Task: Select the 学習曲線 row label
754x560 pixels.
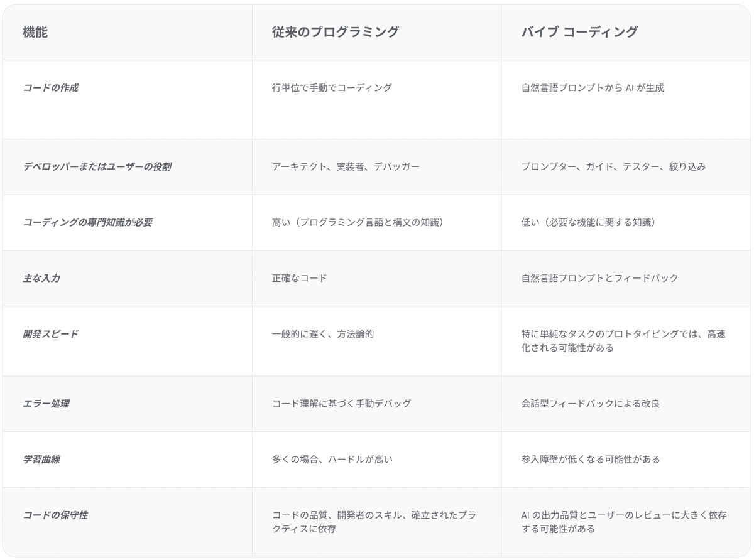Action: pyautogui.click(x=41, y=460)
